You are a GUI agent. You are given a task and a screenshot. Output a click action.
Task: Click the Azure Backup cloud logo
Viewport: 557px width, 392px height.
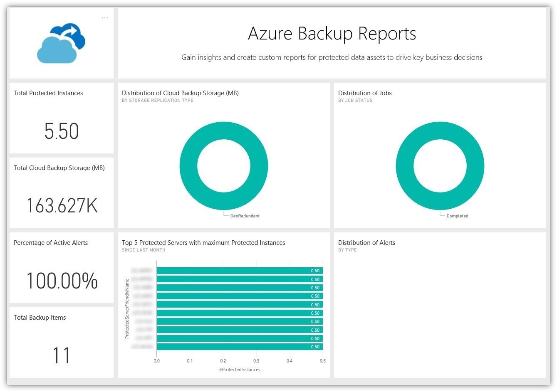tap(61, 43)
